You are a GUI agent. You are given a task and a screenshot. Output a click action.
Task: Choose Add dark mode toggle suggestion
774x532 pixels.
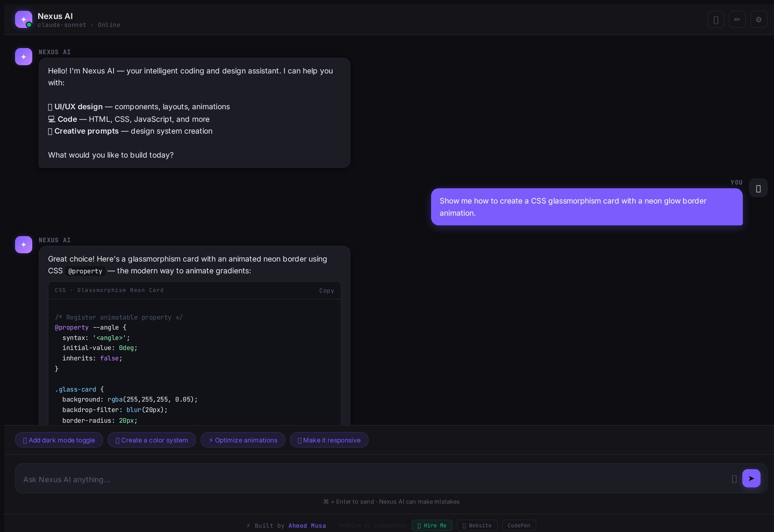59,440
